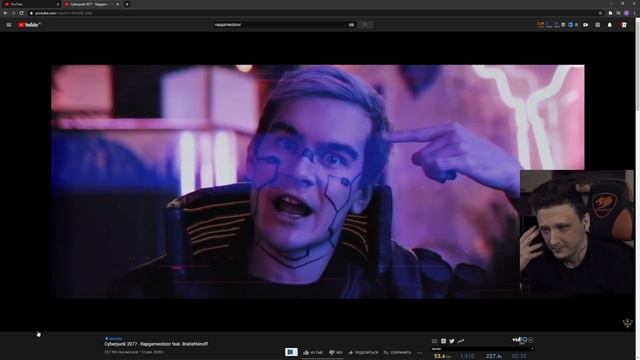Screen dimensions: 640x360
Task: Like the video with thumbs up
Action: [x=313, y=352]
